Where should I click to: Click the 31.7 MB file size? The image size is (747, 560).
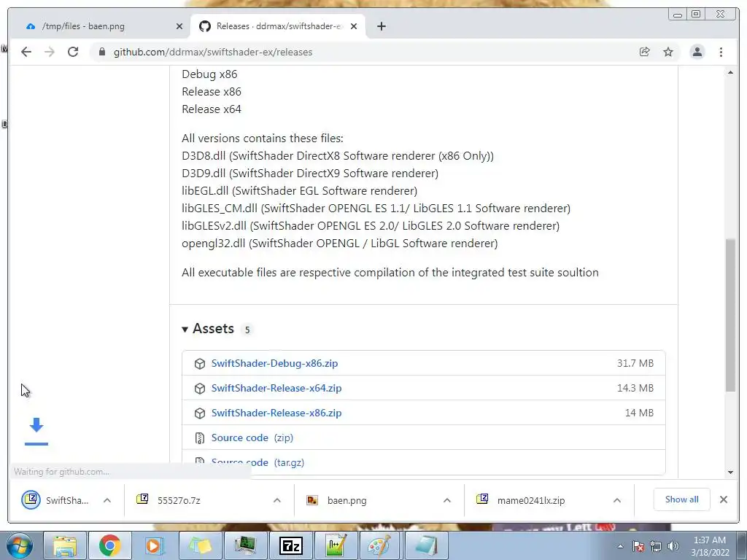click(635, 363)
